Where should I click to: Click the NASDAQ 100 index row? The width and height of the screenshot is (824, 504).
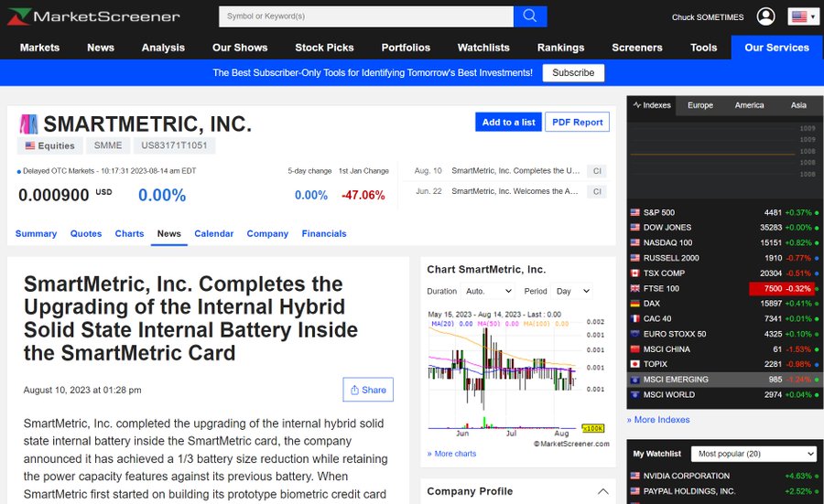click(725, 243)
